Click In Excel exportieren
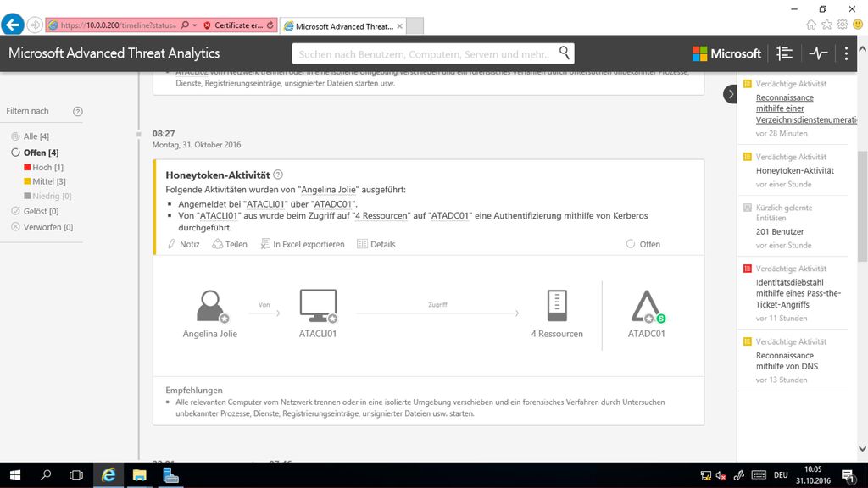The height and width of the screenshot is (488, 868). [303, 244]
